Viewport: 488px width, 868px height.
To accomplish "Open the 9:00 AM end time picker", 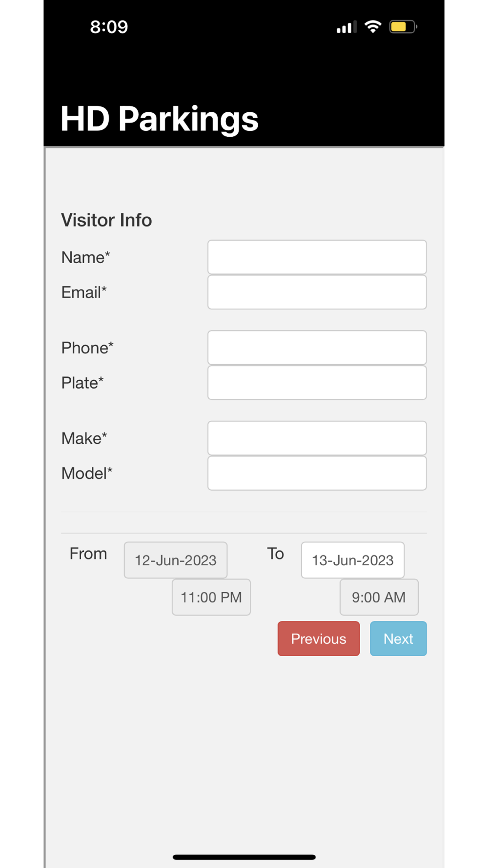I will [379, 597].
